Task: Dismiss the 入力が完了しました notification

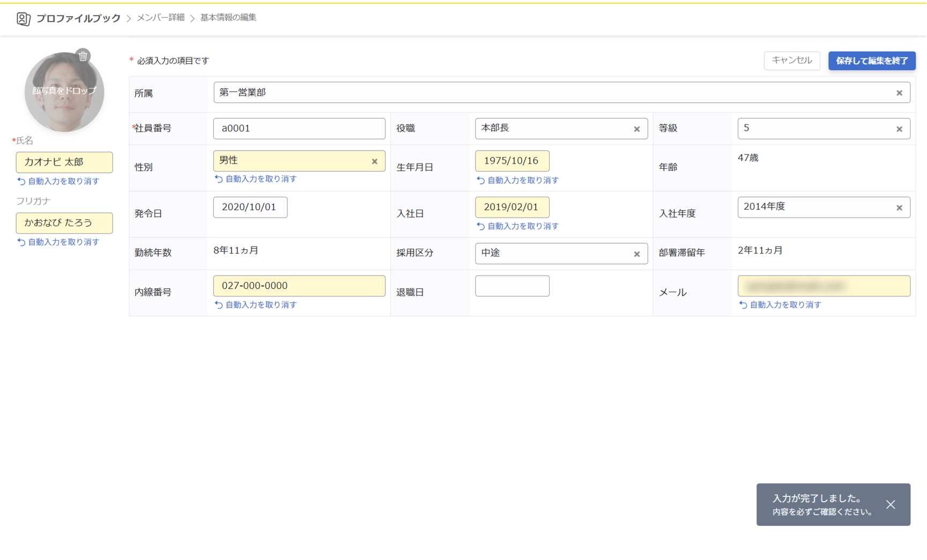Action: pyautogui.click(x=891, y=504)
